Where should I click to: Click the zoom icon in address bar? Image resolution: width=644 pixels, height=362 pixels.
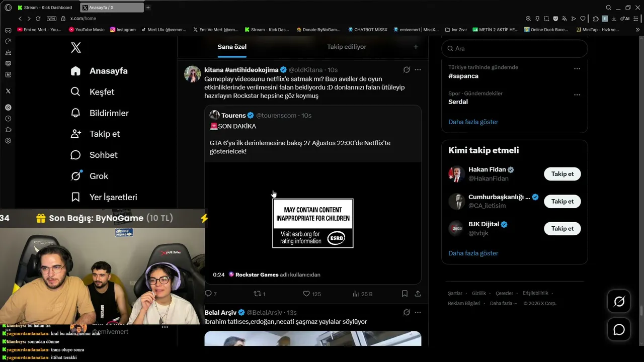click(x=528, y=19)
